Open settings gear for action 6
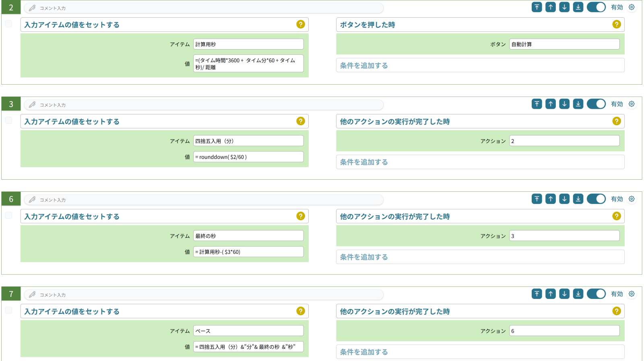Image resolution: width=644 pixels, height=361 pixels. click(632, 199)
